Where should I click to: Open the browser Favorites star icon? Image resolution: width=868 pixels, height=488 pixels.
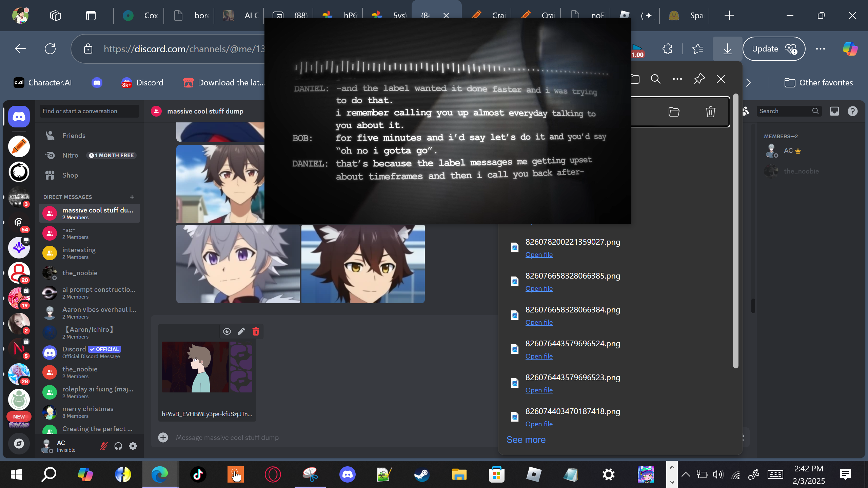[x=698, y=49]
